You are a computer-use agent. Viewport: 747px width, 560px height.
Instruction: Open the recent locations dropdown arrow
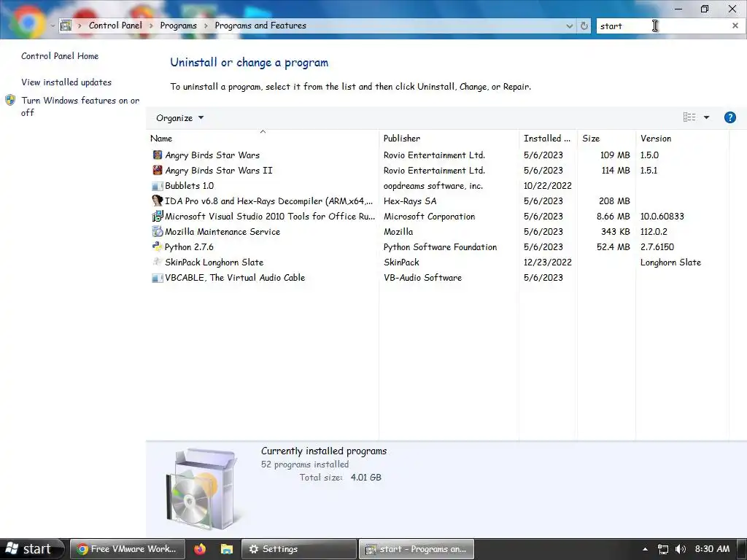53,26
